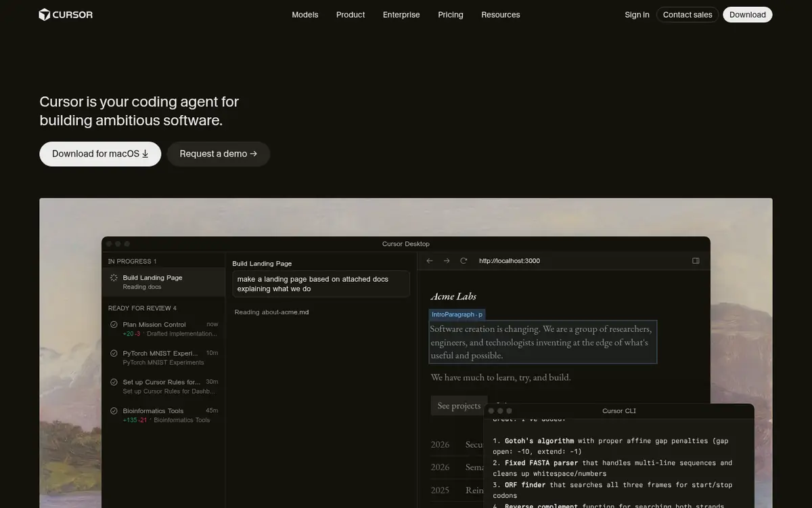
Task: Click the ORF finder line in CLI
Action: (x=612, y=490)
